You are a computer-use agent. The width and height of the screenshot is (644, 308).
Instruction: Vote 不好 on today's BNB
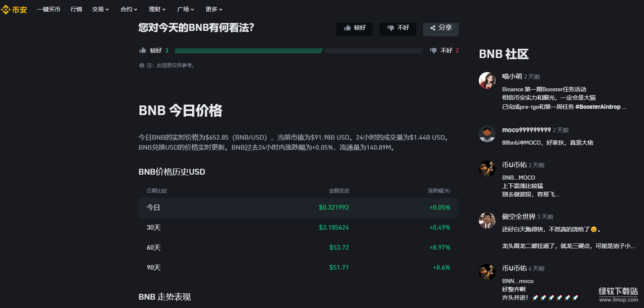pyautogui.click(x=397, y=28)
